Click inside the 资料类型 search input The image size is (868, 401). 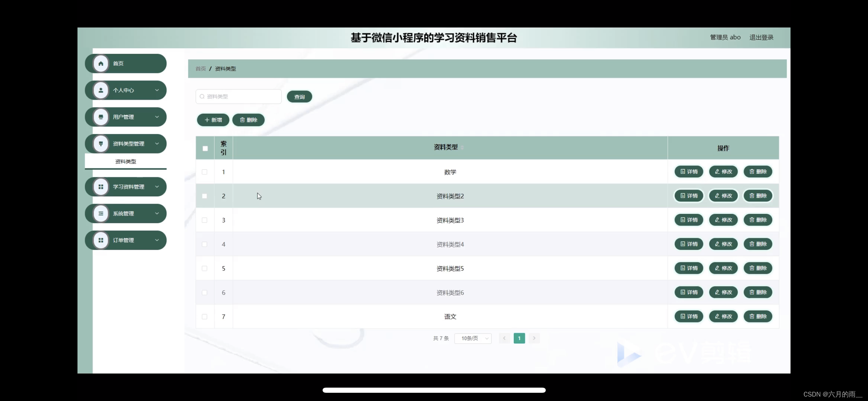[239, 97]
